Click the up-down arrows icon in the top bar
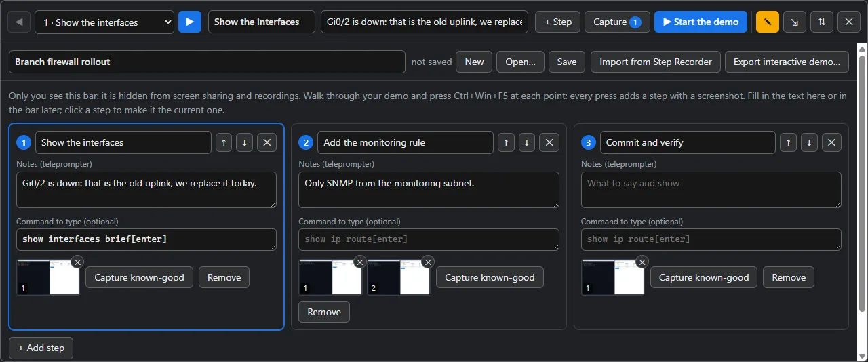Viewport: 868px width, 362px height. click(822, 22)
